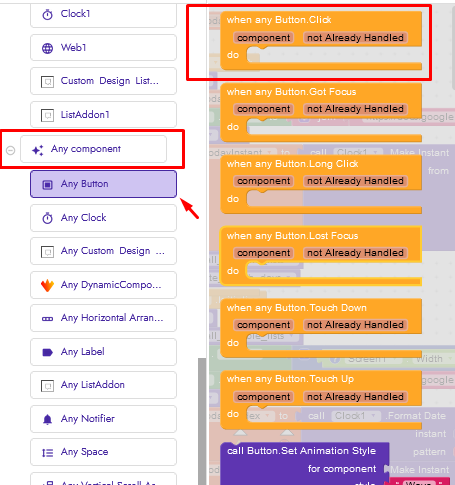Click the Any Button square icon

47,184
